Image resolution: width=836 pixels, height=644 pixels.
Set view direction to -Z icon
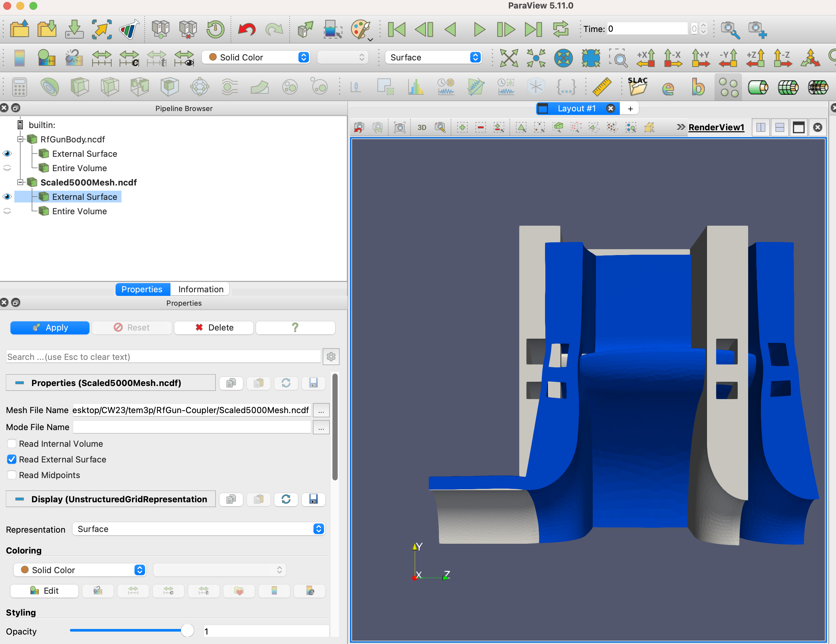[782, 58]
